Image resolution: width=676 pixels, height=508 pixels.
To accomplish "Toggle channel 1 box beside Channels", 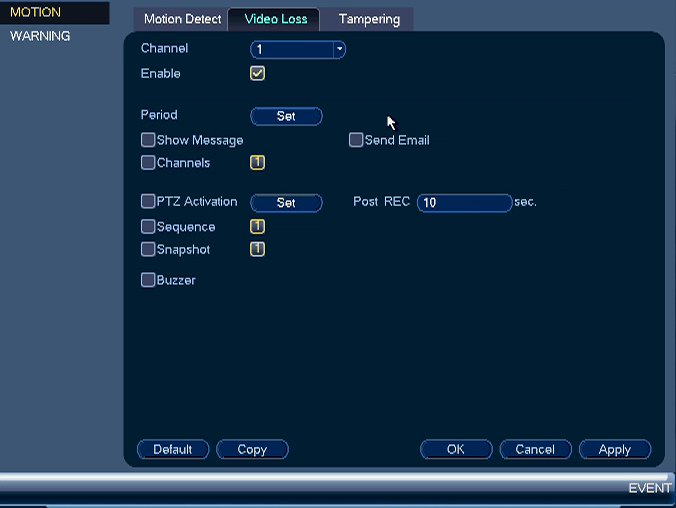I will pyautogui.click(x=257, y=163).
